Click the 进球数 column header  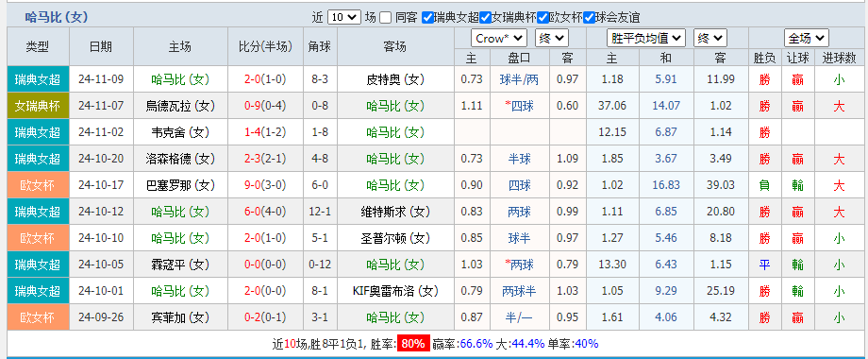(x=839, y=58)
